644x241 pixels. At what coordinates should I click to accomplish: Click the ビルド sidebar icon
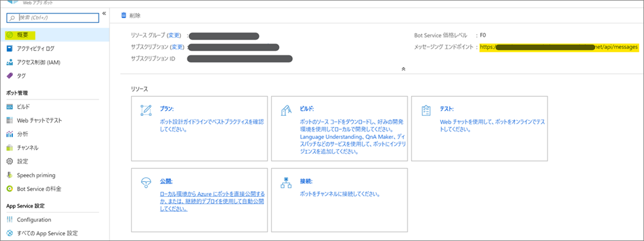9,106
